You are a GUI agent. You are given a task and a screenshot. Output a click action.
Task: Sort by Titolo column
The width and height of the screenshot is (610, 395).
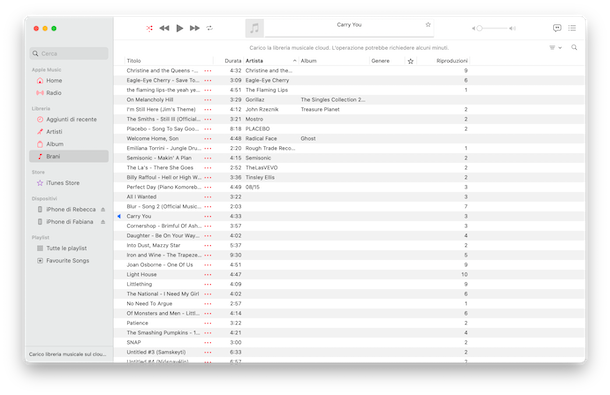(169, 61)
